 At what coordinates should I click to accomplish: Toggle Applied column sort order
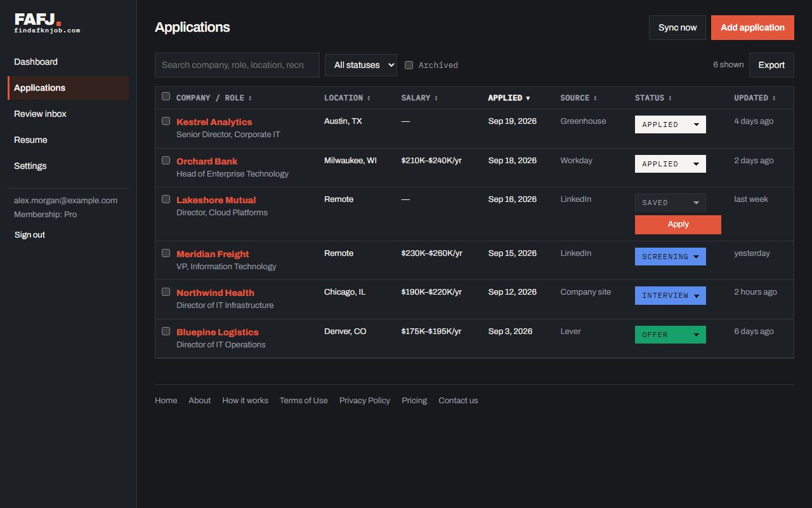click(509, 98)
